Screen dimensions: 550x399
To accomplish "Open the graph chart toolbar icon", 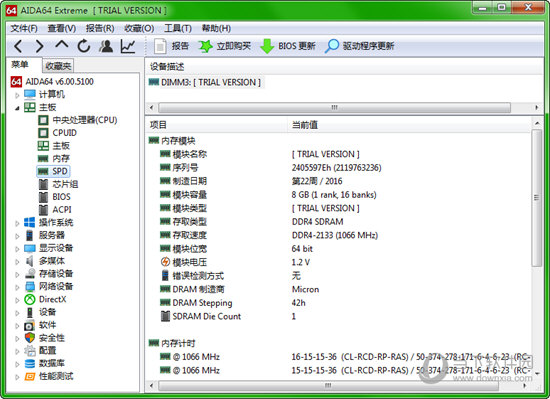I will pyautogui.click(x=128, y=46).
